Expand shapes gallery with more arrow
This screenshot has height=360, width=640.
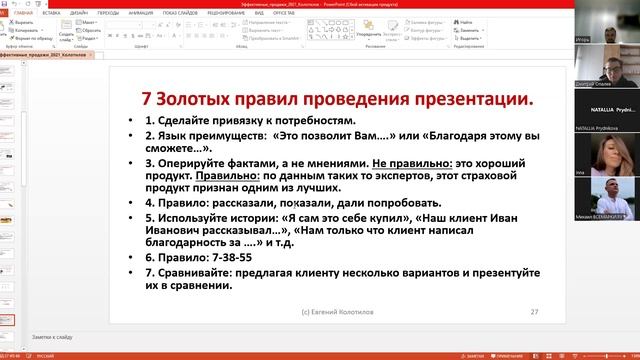[x=352, y=37]
